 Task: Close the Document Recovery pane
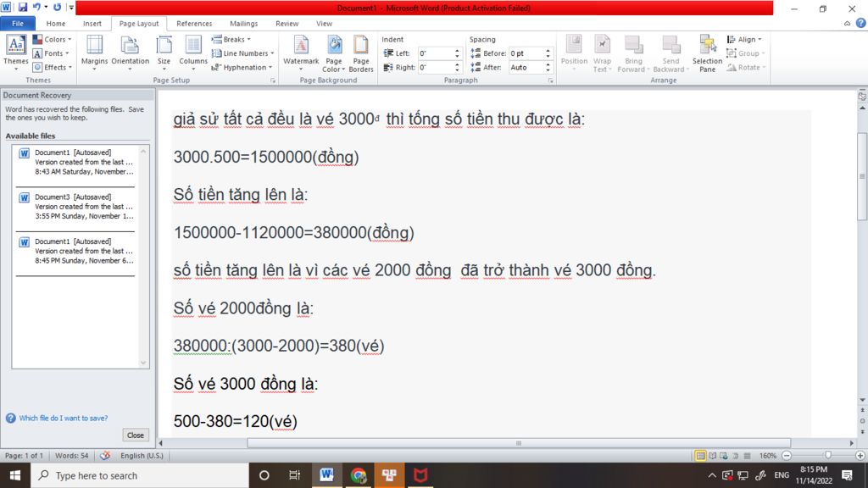tap(135, 435)
